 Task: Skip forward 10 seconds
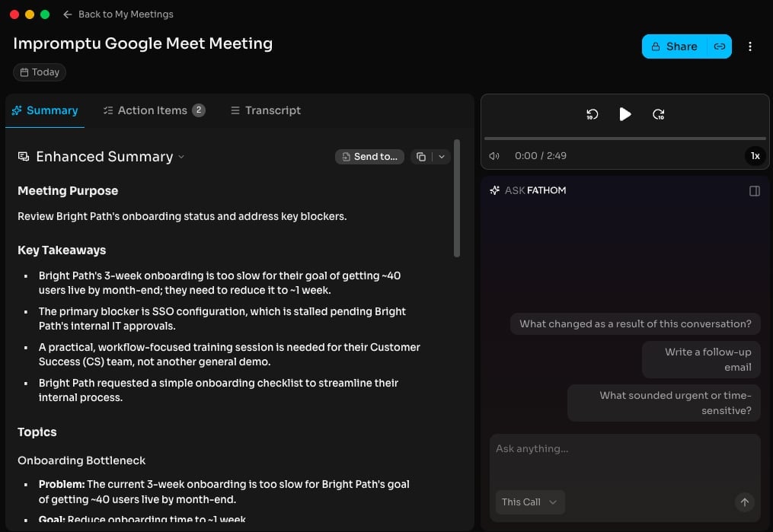coord(658,114)
